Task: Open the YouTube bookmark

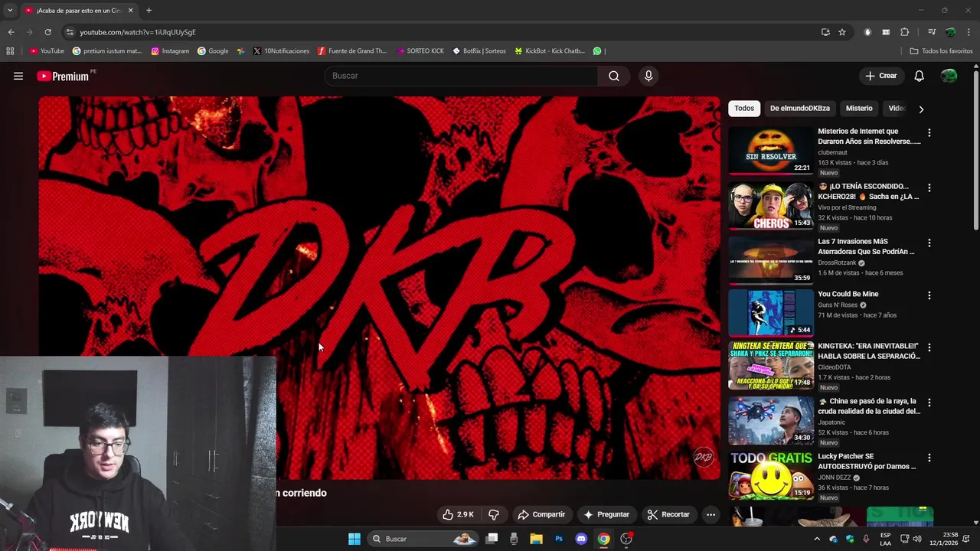Action: 47,51
